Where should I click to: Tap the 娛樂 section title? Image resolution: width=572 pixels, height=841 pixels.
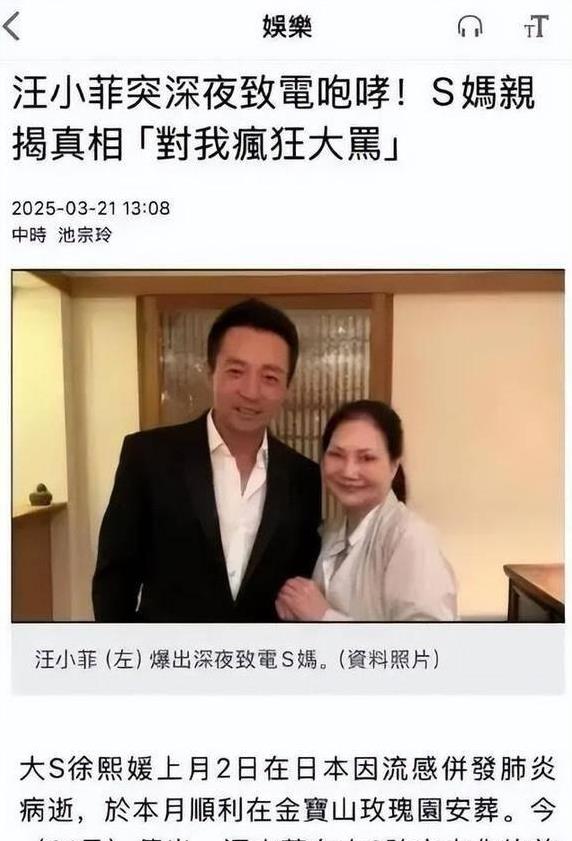pos(287,26)
